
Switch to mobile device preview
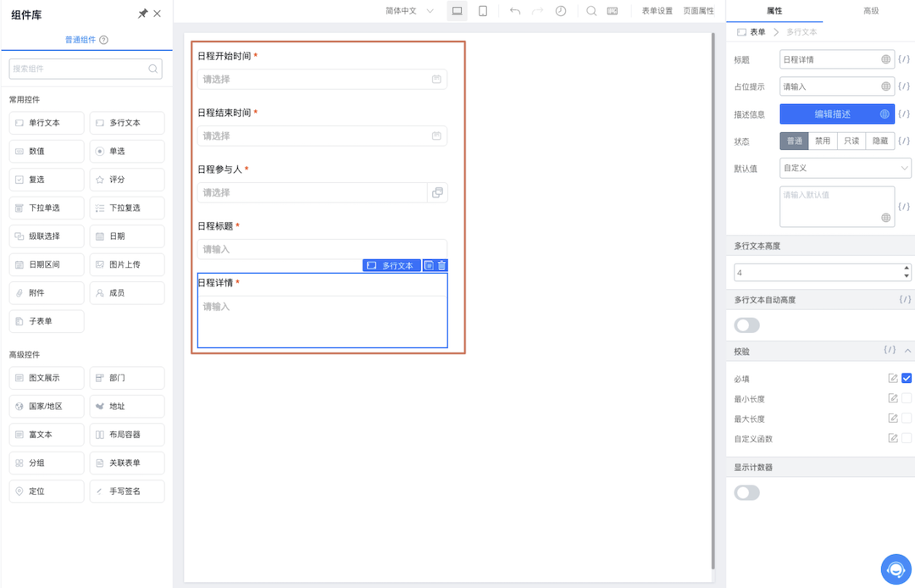(482, 11)
